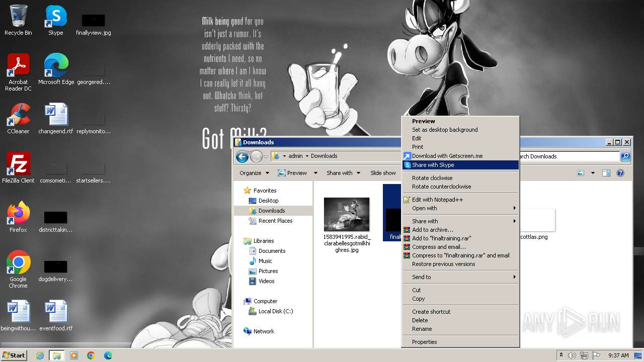644x362 pixels.
Task: Choose Rename in the context menu
Action: (x=460, y=329)
